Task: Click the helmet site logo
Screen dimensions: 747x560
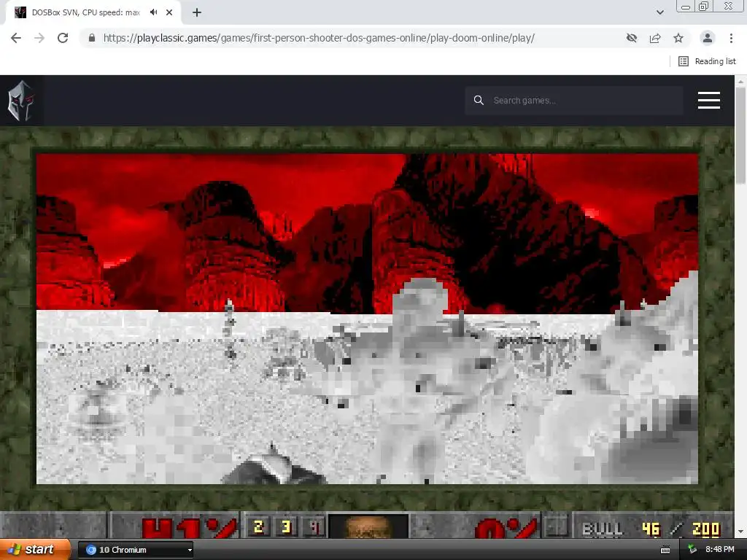Action: (x=21, y=101)
